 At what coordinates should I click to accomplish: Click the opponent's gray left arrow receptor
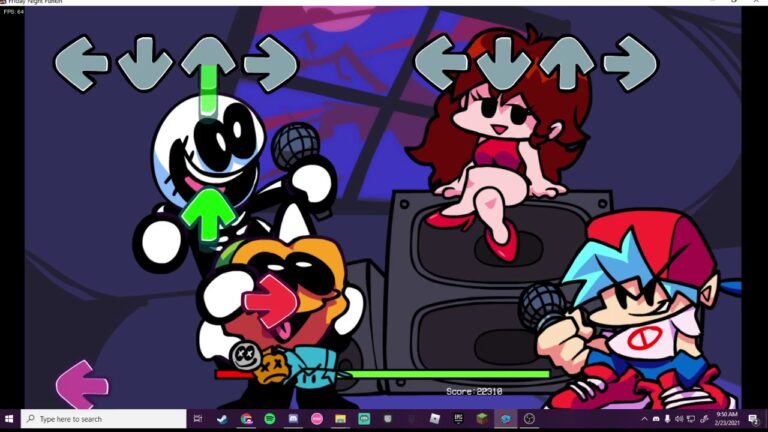pyautogui.click(x=81, y=63)
